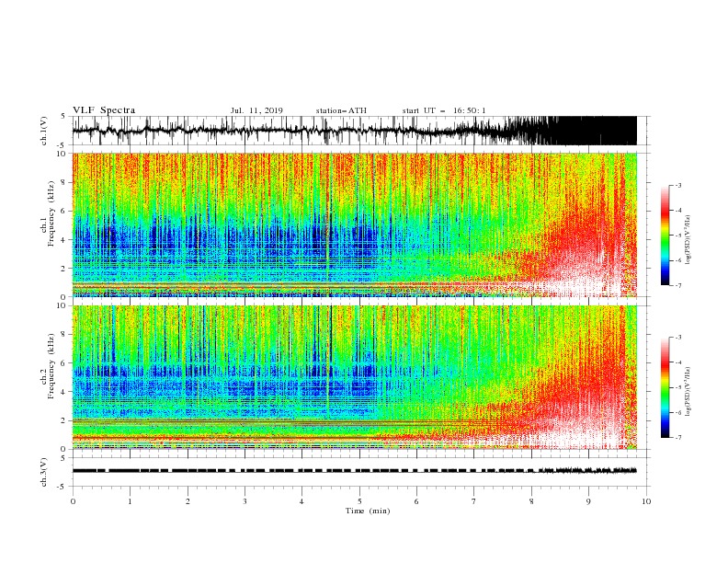
Task: Click the "6" tick on ch.2 frequency axis
Action: coord(64,363)
